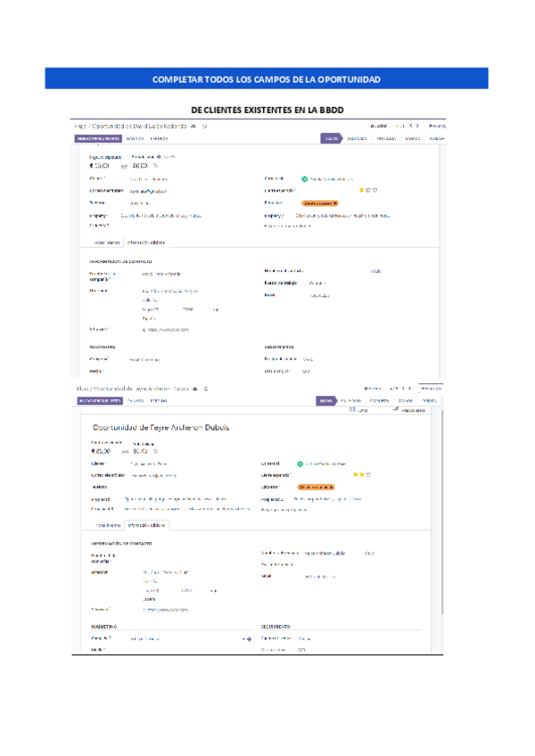Click the third priority star in bottom form
535x756 pixels.
368,474
